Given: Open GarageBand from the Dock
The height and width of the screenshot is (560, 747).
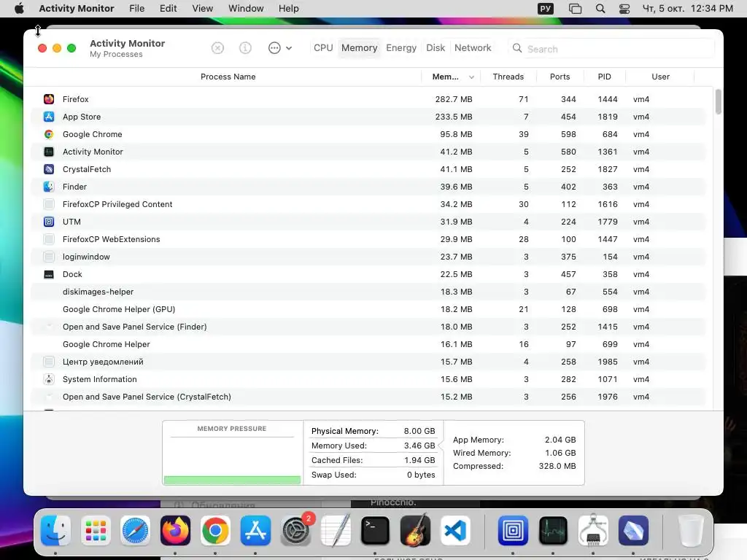Looking at the screenshot, I should click(415, 531).
